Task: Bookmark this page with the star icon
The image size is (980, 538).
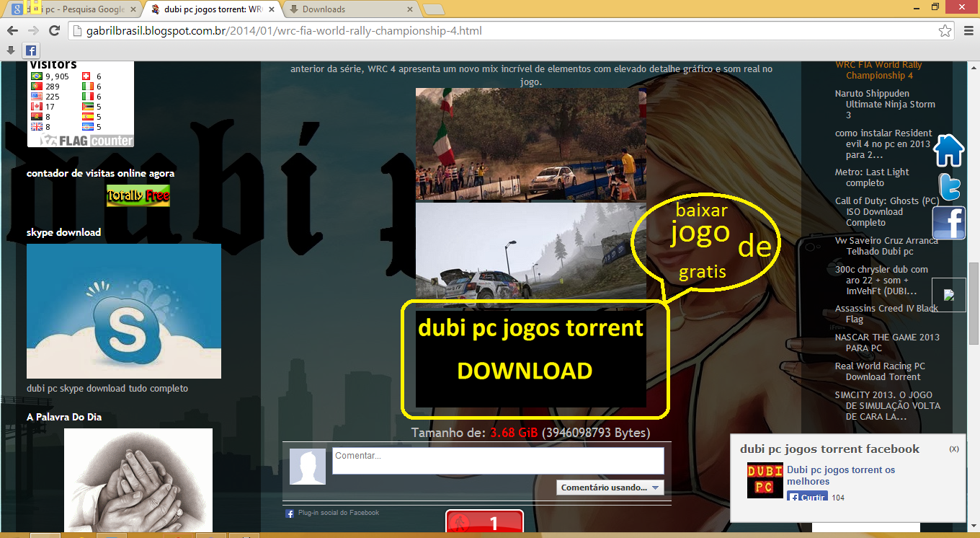Action: pos(945,31)
